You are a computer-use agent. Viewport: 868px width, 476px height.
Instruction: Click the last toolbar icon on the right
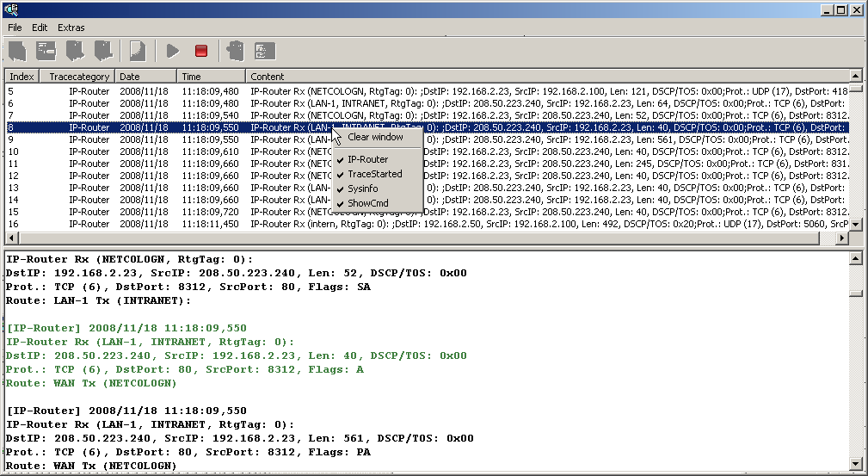point(264,52)
